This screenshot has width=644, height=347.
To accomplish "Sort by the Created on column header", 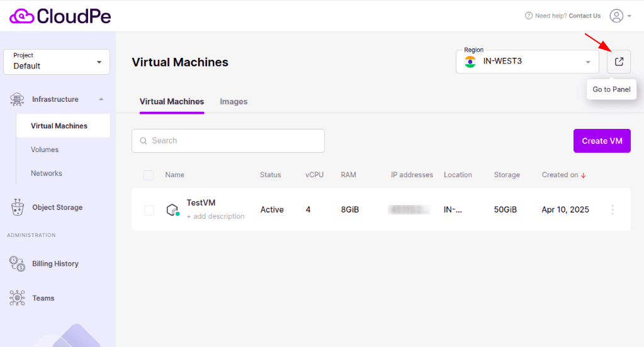I will (x=560, y=175).
